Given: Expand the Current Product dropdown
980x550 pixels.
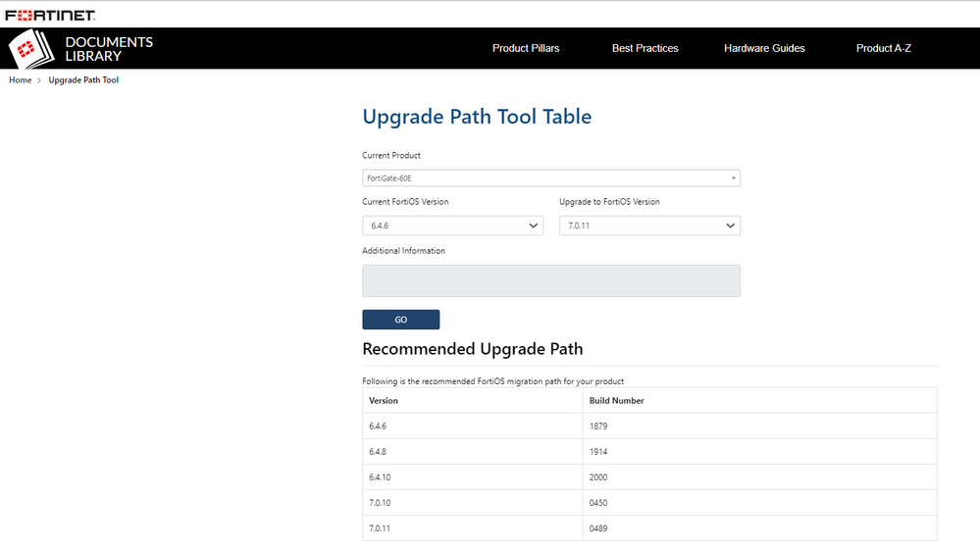Looking at the screenshot, I should click(550, 178).
